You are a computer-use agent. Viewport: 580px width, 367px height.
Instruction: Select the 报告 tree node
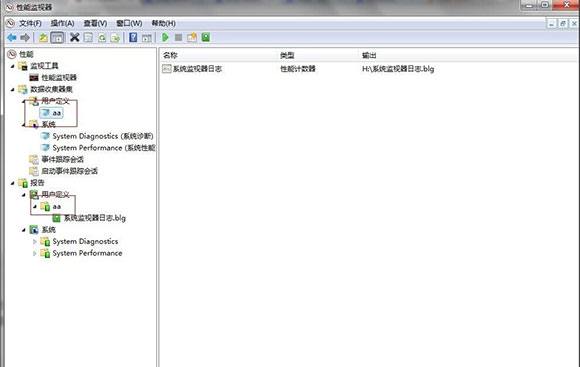tap(37, 183)
